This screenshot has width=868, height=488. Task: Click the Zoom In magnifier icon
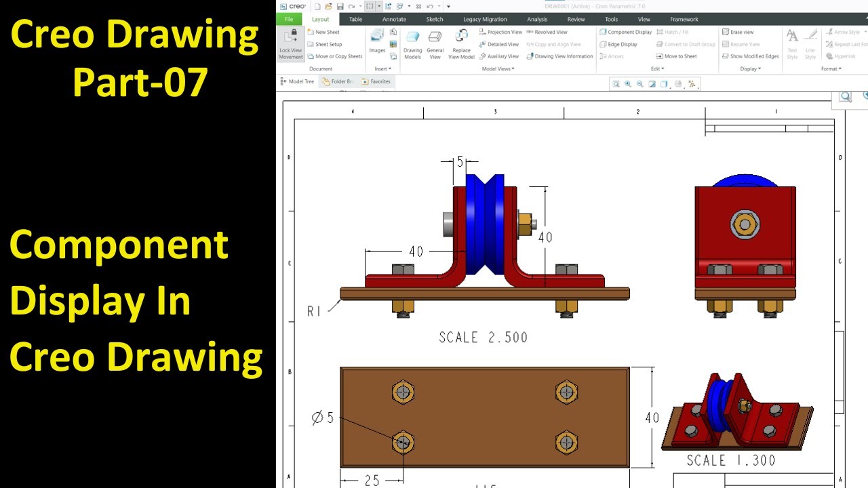point(628,84)
